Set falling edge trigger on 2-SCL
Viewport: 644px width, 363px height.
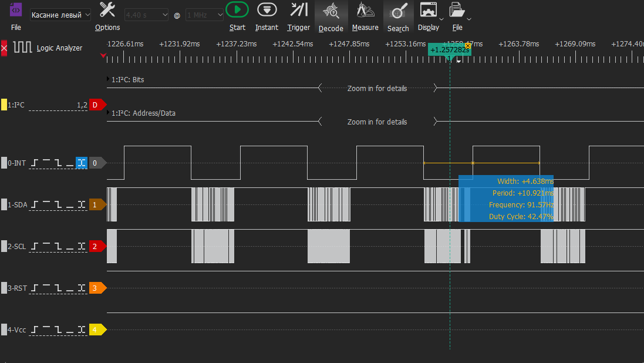58,246
